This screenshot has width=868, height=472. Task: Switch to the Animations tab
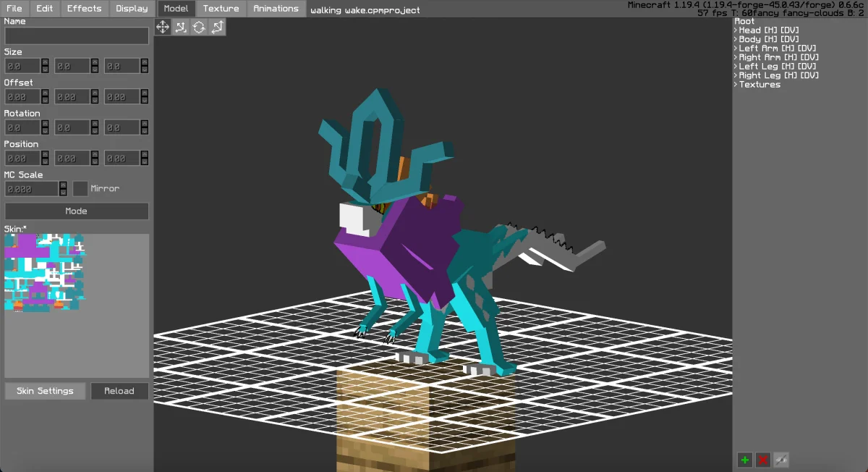pyautogui.click(x=276, y=9)
